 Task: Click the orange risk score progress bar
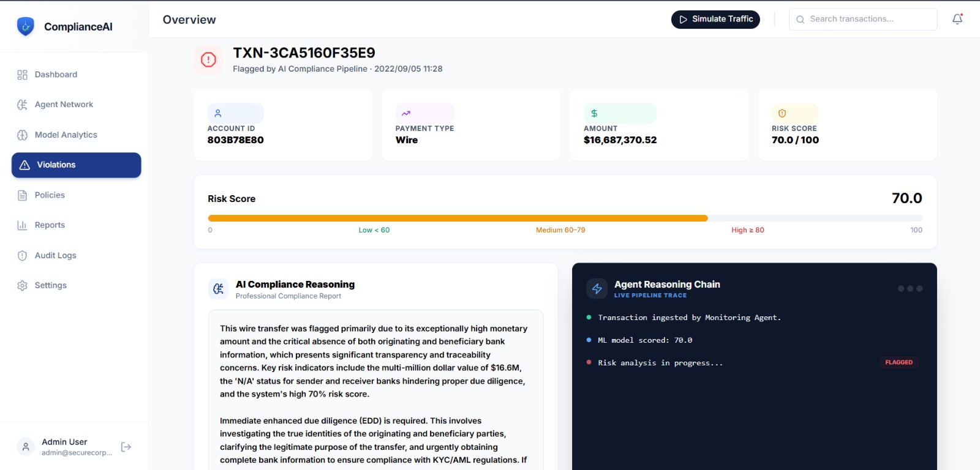pyautogui.click(x=458, y=218)
